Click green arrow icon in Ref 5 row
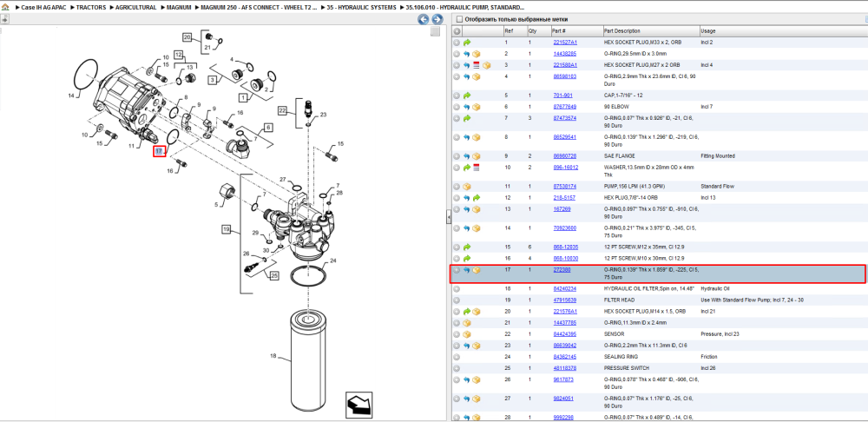868x422 pixels. (467, 96)
